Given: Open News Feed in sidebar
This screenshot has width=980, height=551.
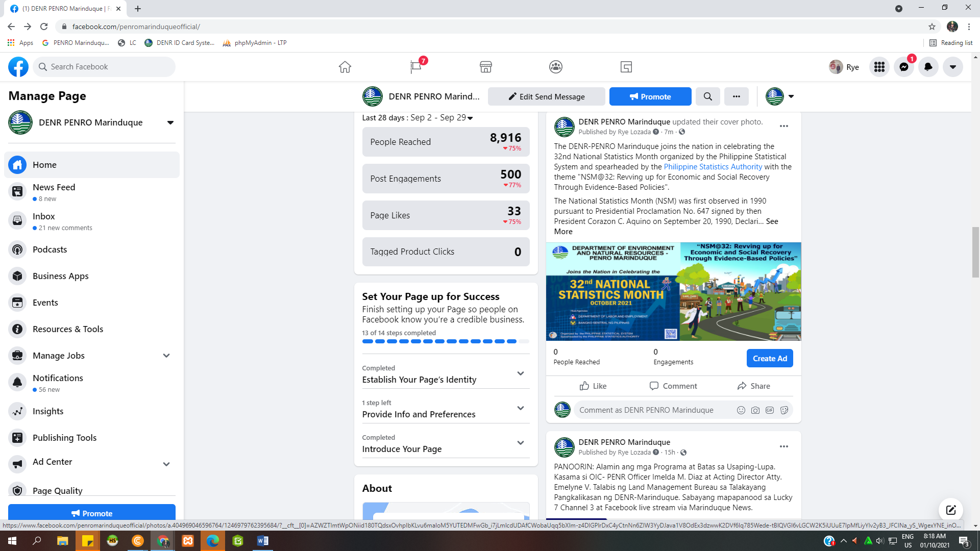Looking at the screenshot, I should (92, 192).
